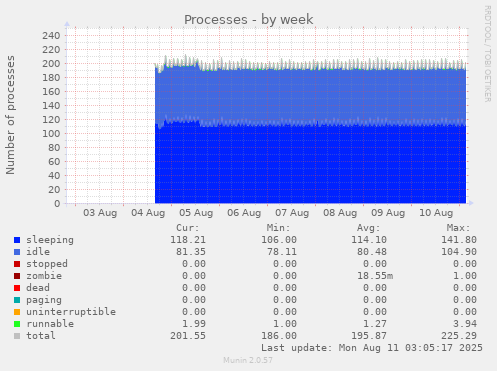This screenshot has width=497, height=371.
Task: Click the 'Cur:' column header
Action: coord(188,228)
